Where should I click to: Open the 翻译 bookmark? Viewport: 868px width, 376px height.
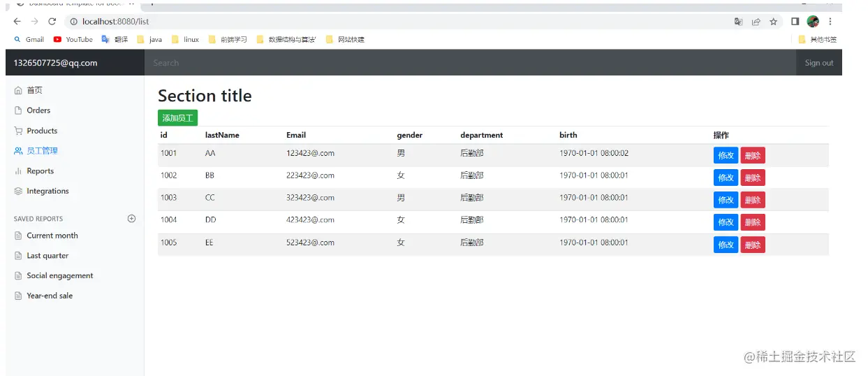click(115, 40)
